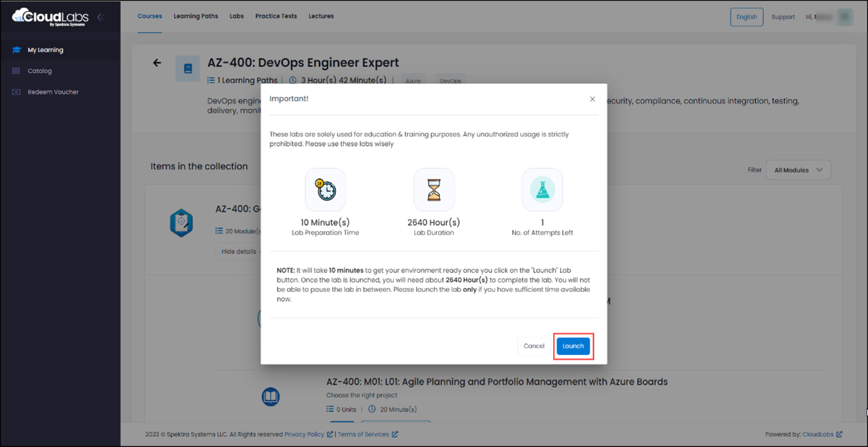Open the Agile Planning and Portfolio Management lab title
868x447 pixels.
(497, 382)
